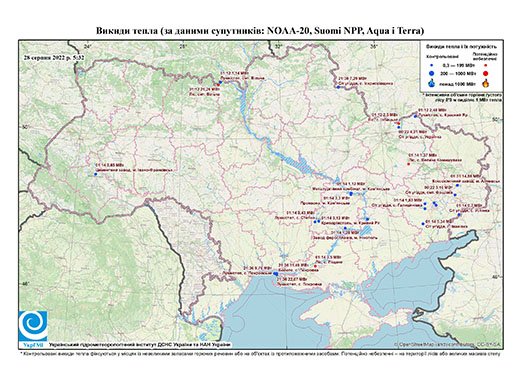Click the red marker labeled 3,5 MW
Image resolution: width=520 pixels, height=368 pixels.
click(x=316, y=266)
